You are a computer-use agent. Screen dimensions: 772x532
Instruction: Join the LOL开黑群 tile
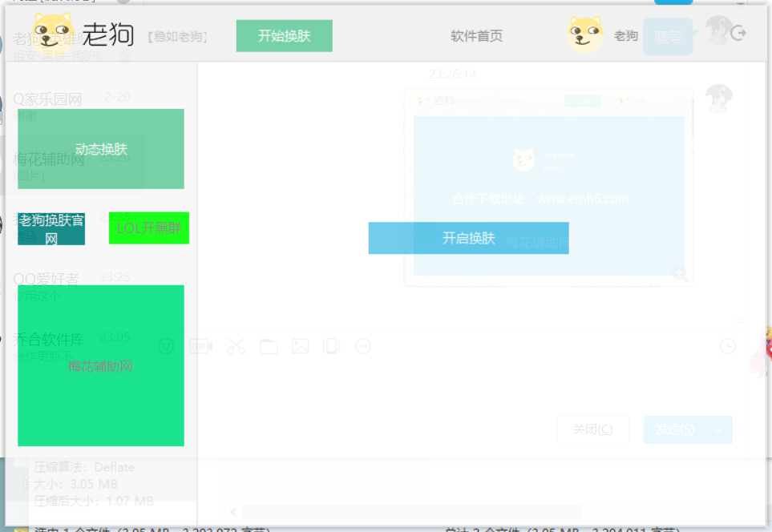148,228
